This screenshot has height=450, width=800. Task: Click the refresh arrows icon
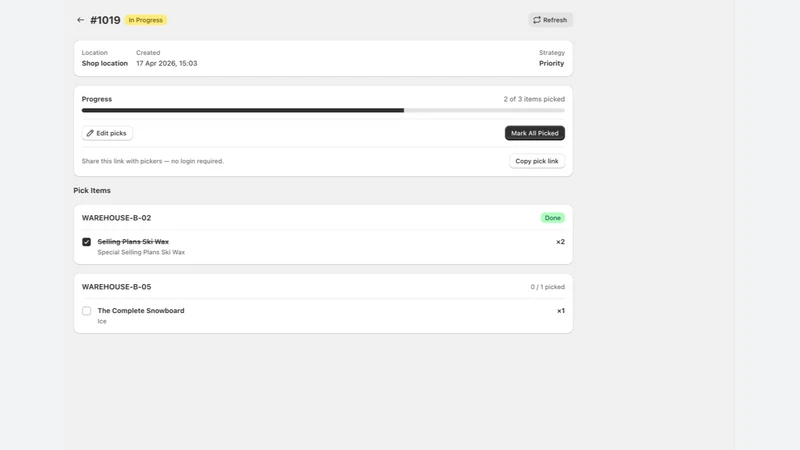[537, 20]
